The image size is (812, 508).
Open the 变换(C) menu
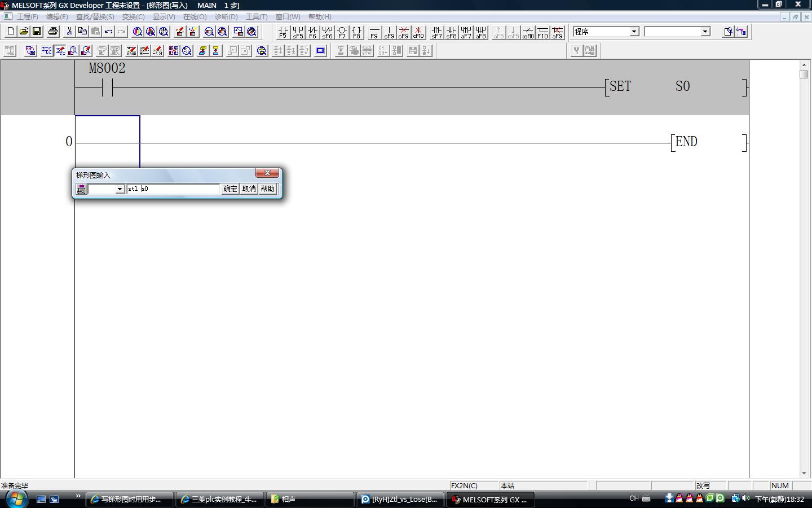coord(133,17)
